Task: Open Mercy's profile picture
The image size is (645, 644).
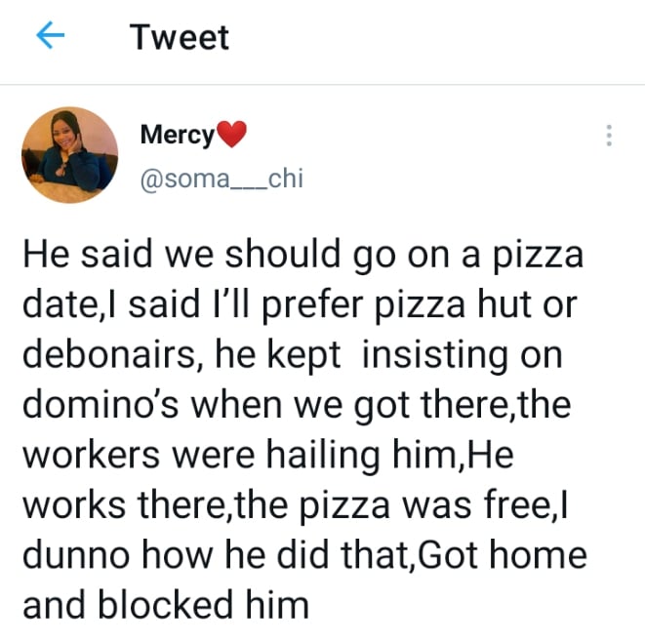Action: (69, 155)
